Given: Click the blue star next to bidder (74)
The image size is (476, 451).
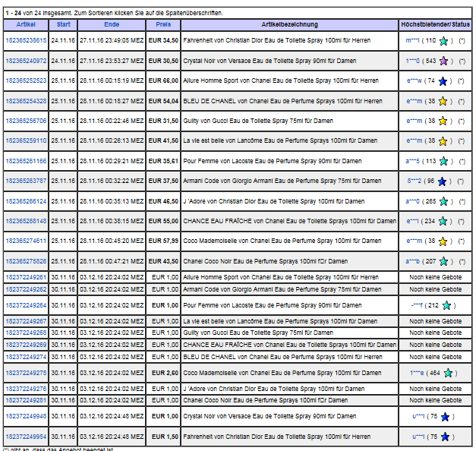Looking at the screenshot, I should click(x=443, y=81).
